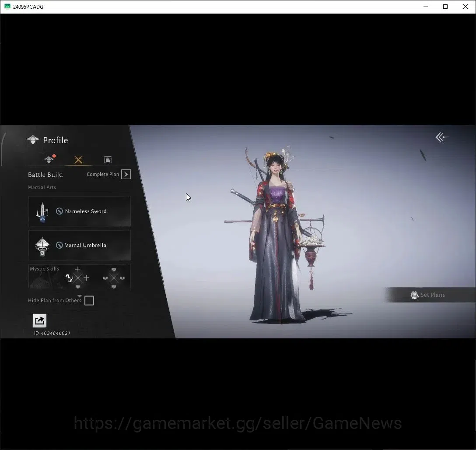Click the Vernal Umbrella weapon icon
The width and height of the screenshot is (476, 450).
[x=42, y=246]
